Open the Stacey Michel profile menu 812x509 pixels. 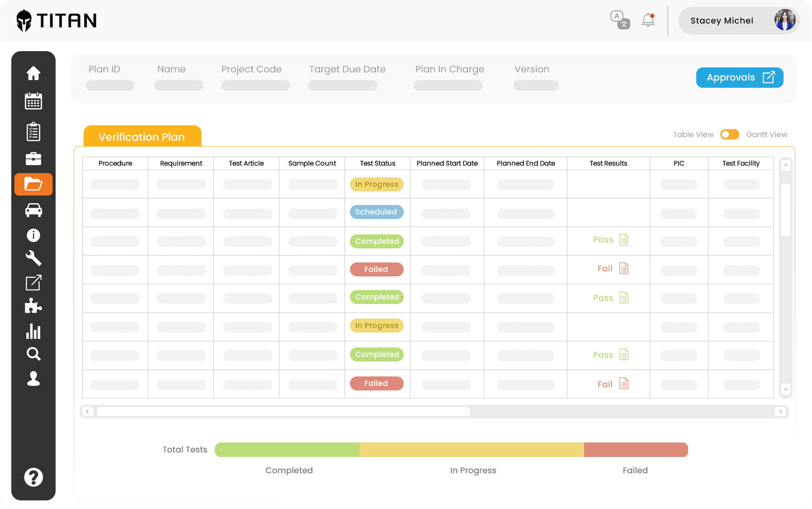click(739, 20)
